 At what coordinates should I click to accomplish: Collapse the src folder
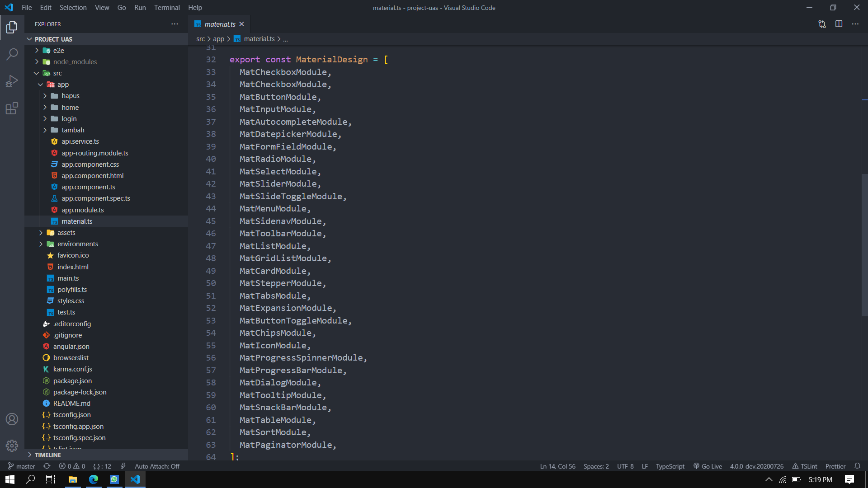pyautogui.click(x=37, y=73)
